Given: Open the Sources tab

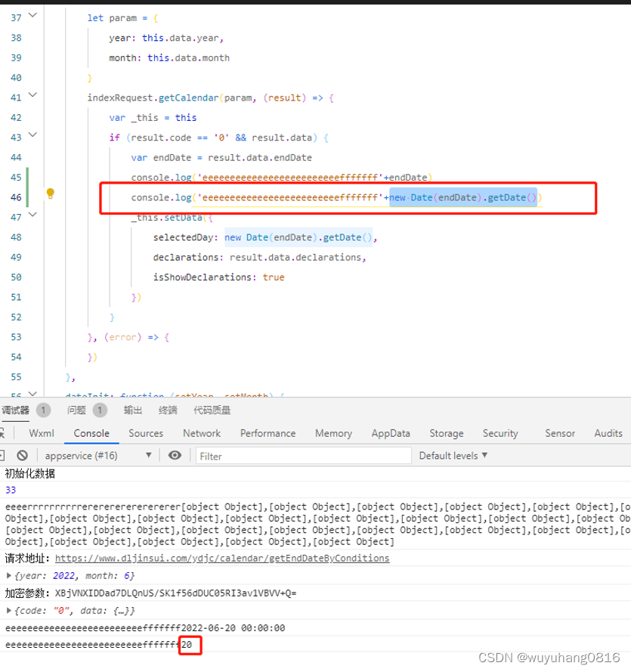Looking at the screenshot, I should click(146, 433).
